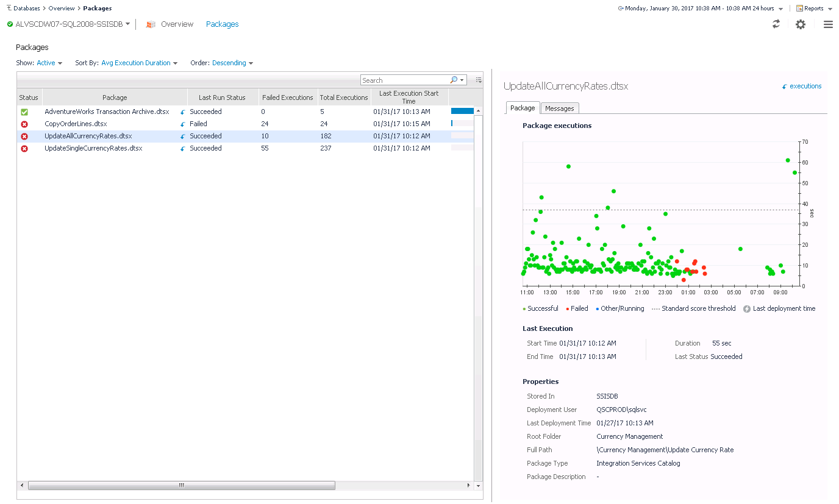This screenshot has width=839, height=504.
Task: Open the Sort By Avg Execution Duration dropdown
Action: click(139, 63)
